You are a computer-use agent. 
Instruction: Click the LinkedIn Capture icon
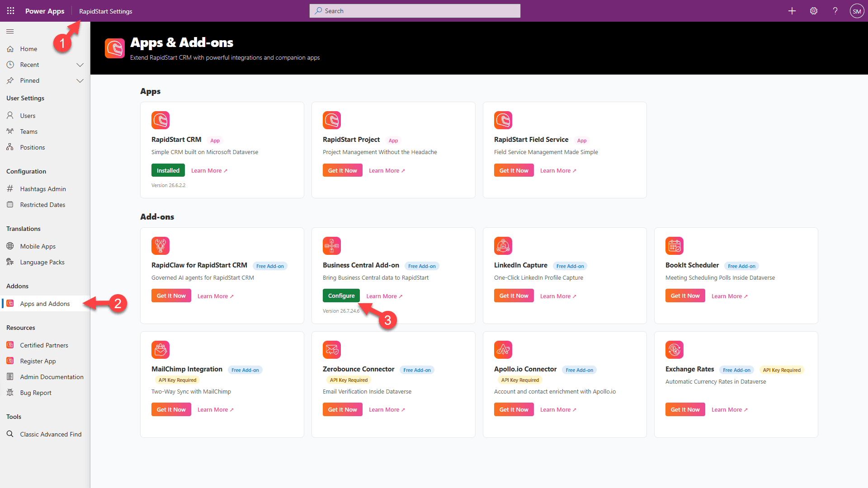pyautogui.click(x=503, y=246)
